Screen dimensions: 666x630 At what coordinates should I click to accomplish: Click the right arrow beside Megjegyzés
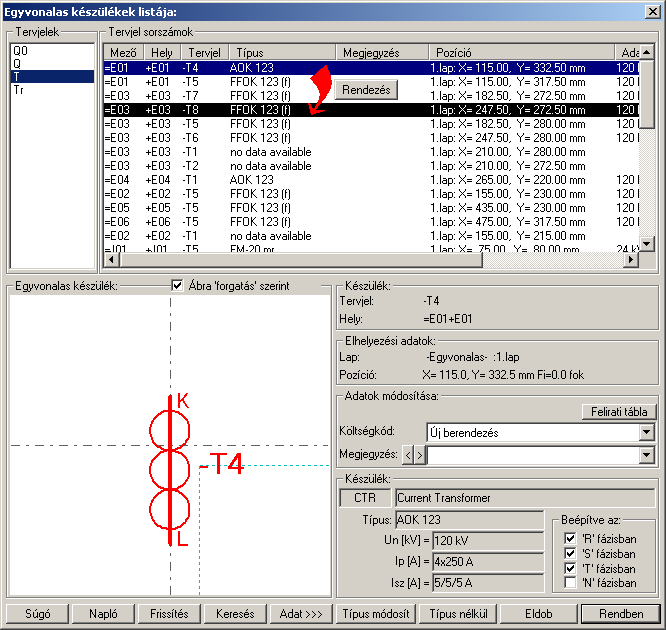[x=420, y=455]
